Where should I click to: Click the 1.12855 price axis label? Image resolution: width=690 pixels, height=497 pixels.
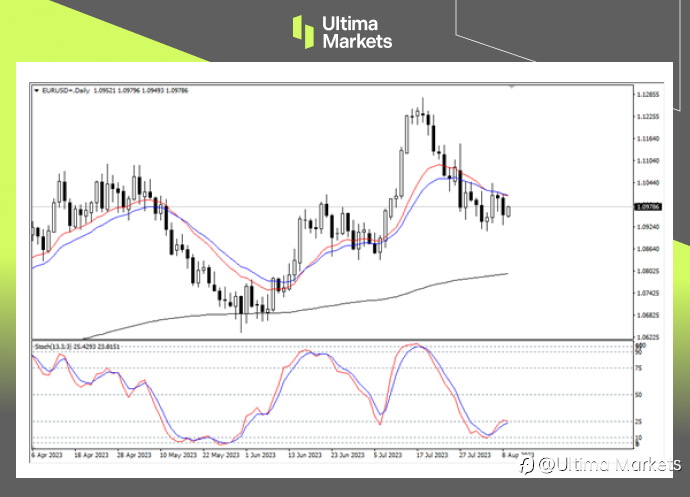pyautogui.click(x=648, y=95)
